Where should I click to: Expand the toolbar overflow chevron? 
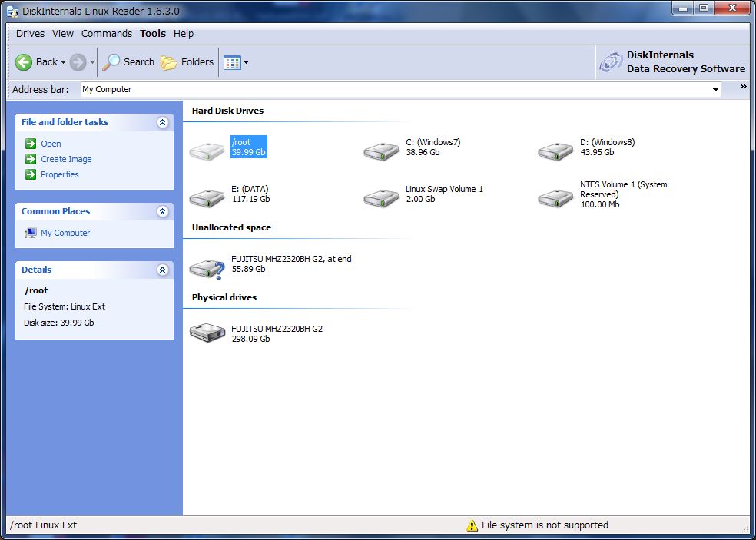[744, 87]
